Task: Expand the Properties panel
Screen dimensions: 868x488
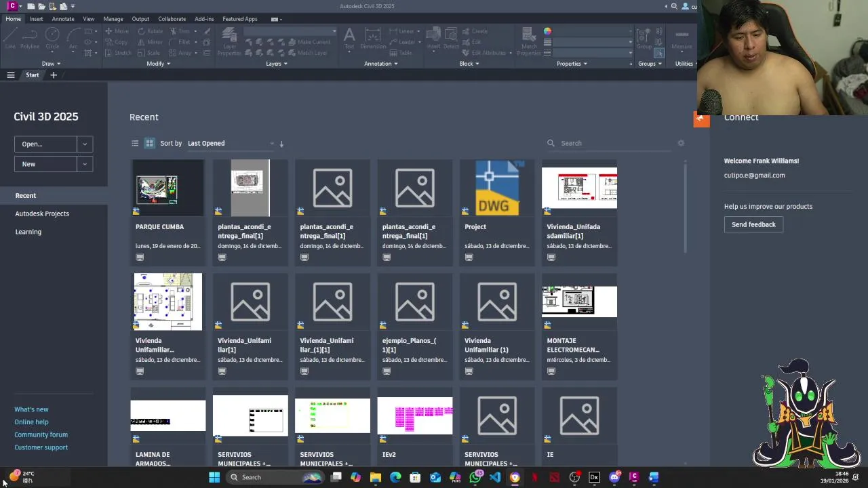Action: point(572,64)
